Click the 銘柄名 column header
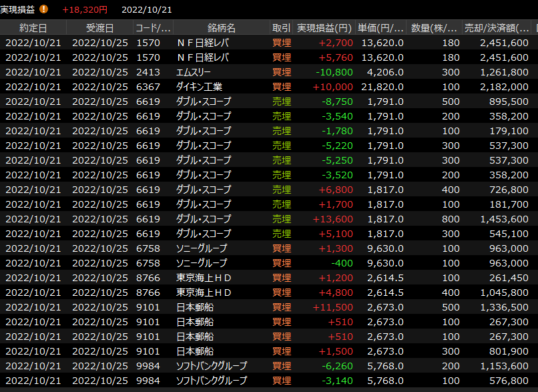The width and height of the screenshot is (538, 392). coord(221,28)
